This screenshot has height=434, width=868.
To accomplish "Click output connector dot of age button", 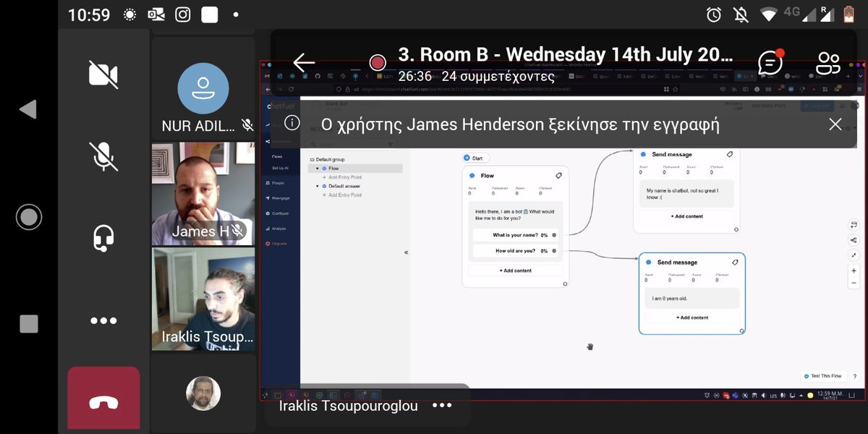I will (554, 251).
